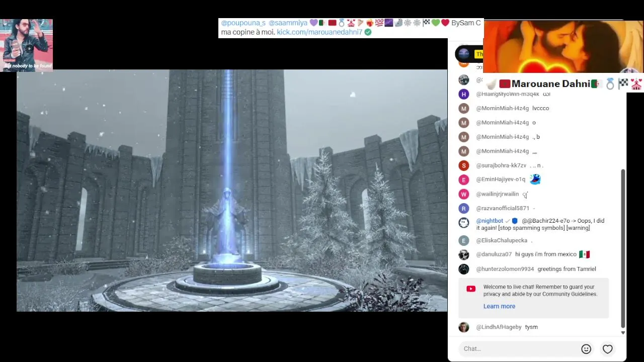
Task: Click the top-left 'But nobody to be found' thumbnail
Action: click(26, 45)
